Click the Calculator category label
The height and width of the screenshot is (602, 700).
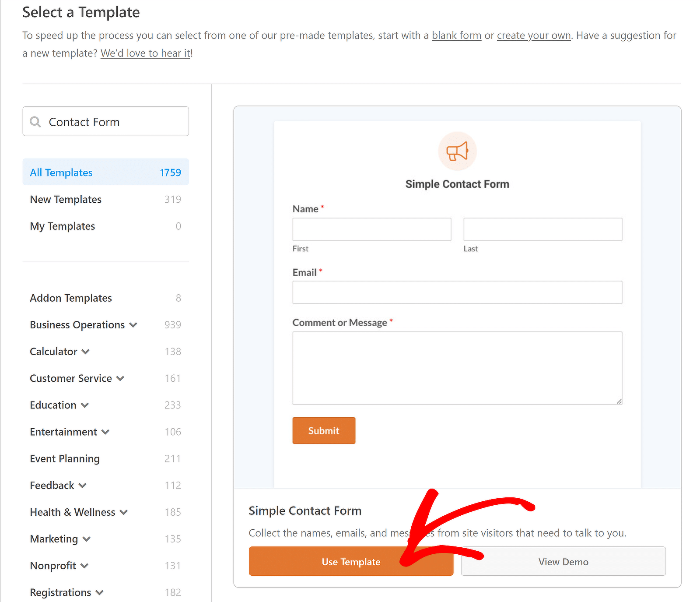[x=53, y=352]
